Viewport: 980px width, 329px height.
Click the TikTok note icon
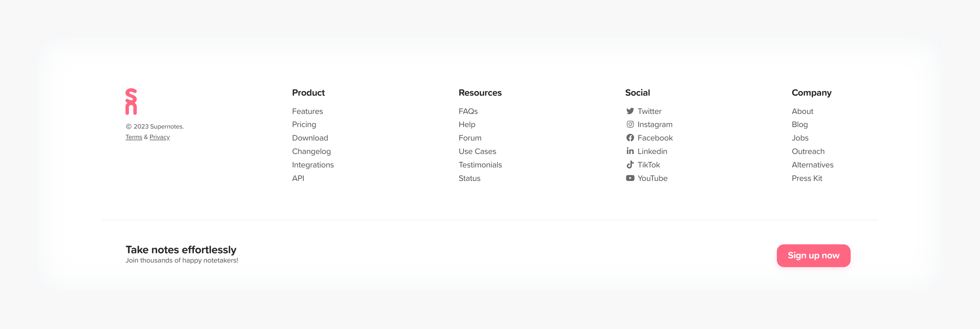(630, 164)
